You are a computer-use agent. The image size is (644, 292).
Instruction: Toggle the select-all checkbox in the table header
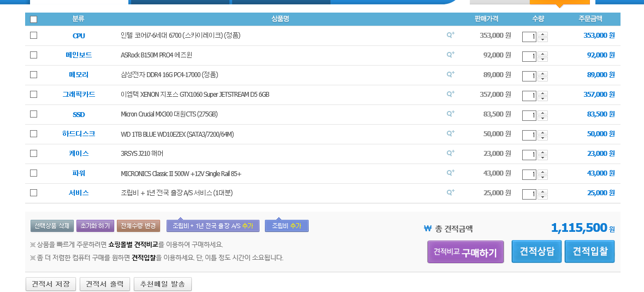34,19
